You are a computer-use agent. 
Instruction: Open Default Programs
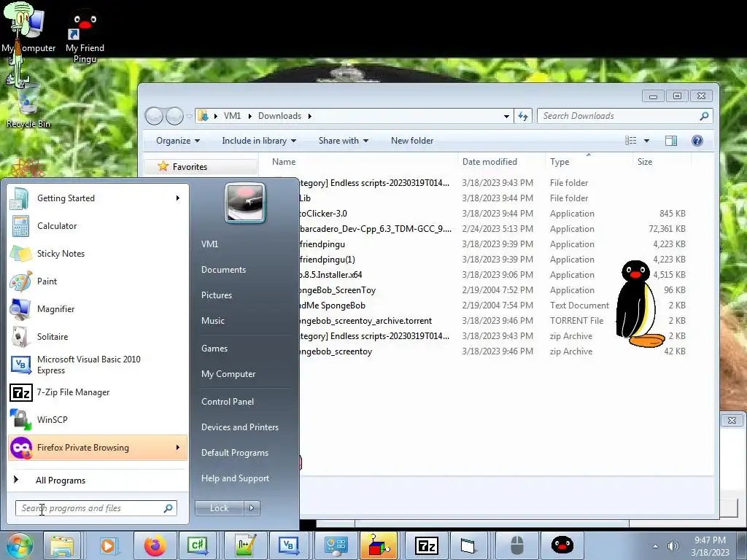235,452
